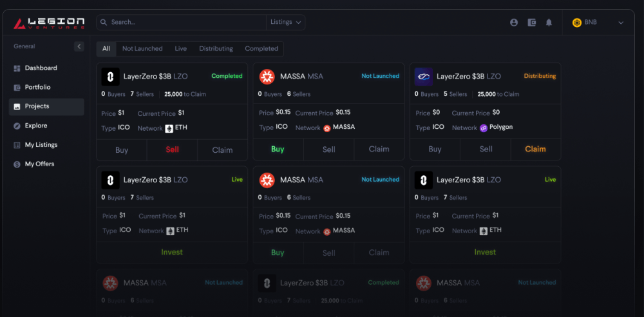This screenshot has width=644, height=317.
Task: Collapse the General sidebar with the chevron
Action: click(79, 46)
